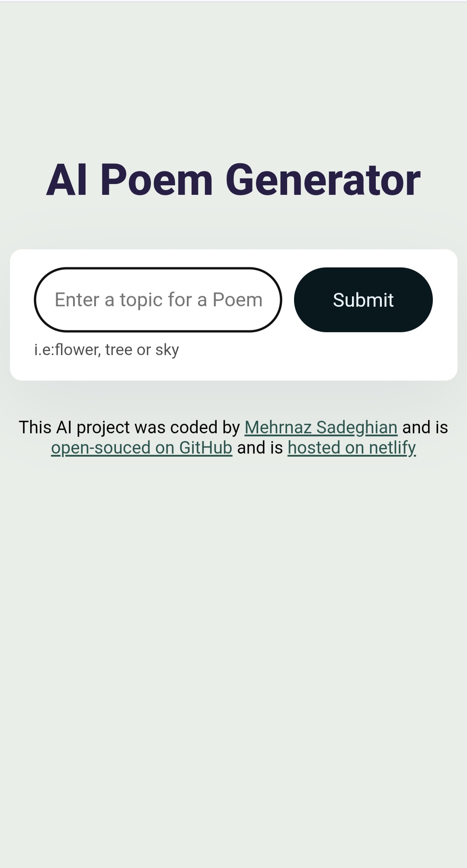Viewport: 467px width, 868px height.
Task: Click the hint text about flower, tree or sky
Action: coord(106,350)
